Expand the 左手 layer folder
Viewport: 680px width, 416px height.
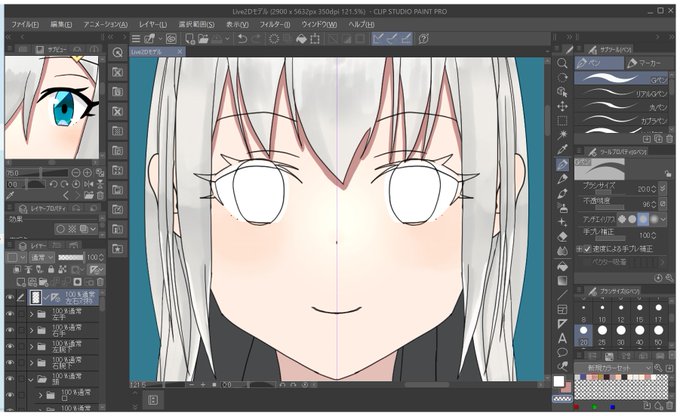click(31, 314)
